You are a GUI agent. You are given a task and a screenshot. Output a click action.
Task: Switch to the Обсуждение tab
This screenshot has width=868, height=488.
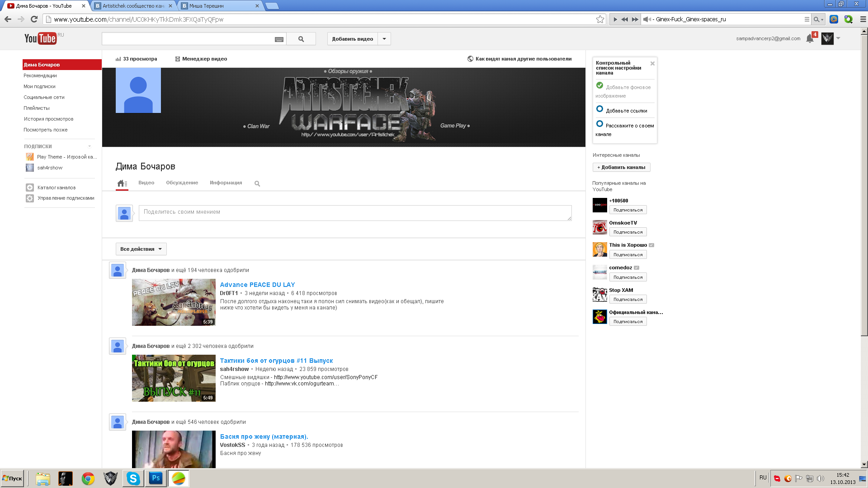pos(182,183)
